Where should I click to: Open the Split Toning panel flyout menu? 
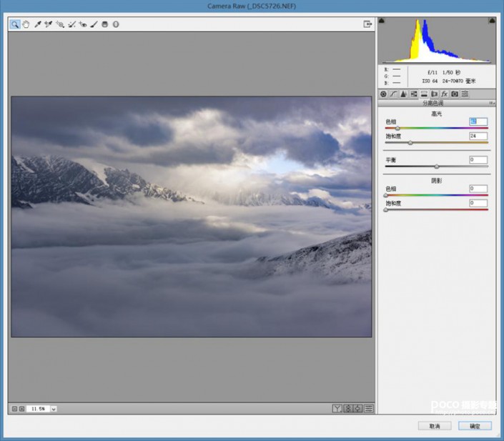(491, 103)
